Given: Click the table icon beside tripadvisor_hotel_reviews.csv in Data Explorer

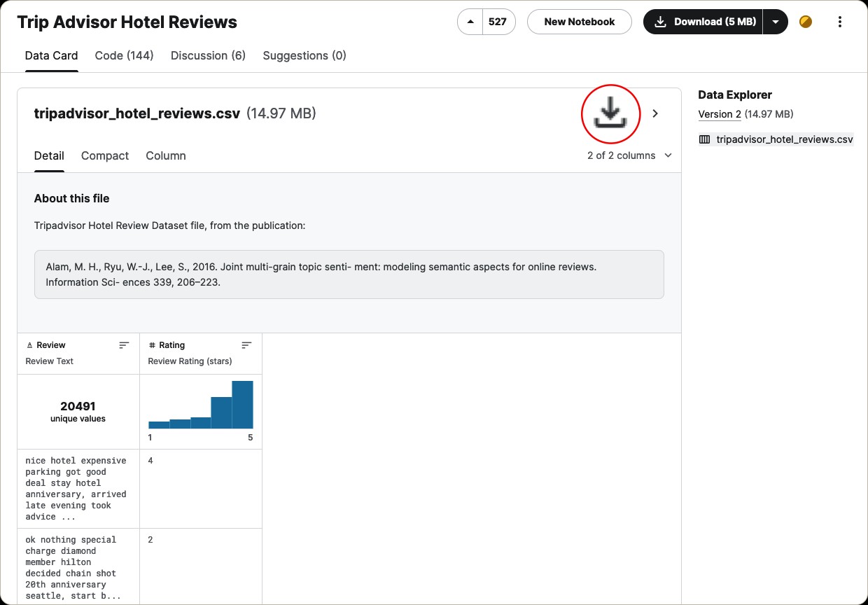Looking at the screenshot, I should tap(704, 139).
